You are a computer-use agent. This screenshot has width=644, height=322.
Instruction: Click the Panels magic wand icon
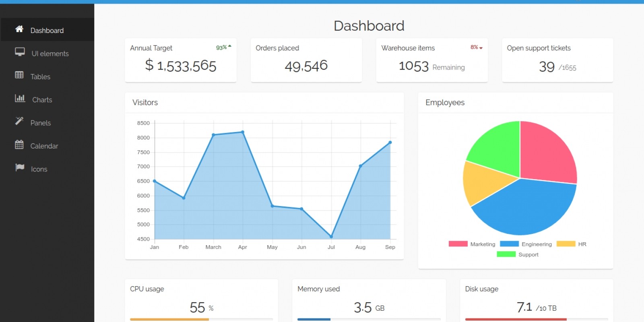coord(19,121)
